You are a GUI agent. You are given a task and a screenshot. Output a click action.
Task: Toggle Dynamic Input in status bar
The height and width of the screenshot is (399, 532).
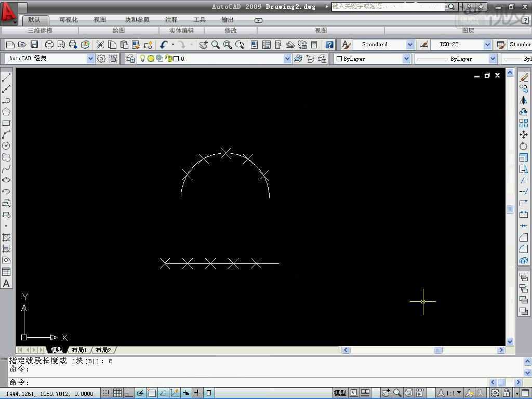point(186,393)
